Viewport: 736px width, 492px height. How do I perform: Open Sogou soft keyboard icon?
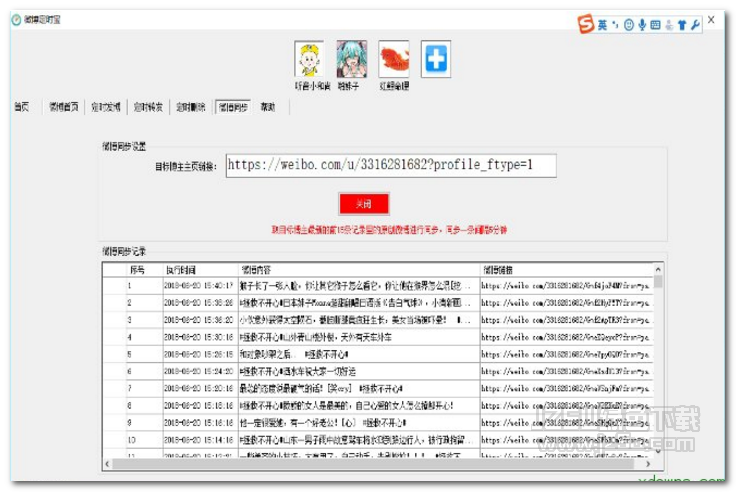pos(656,25)
